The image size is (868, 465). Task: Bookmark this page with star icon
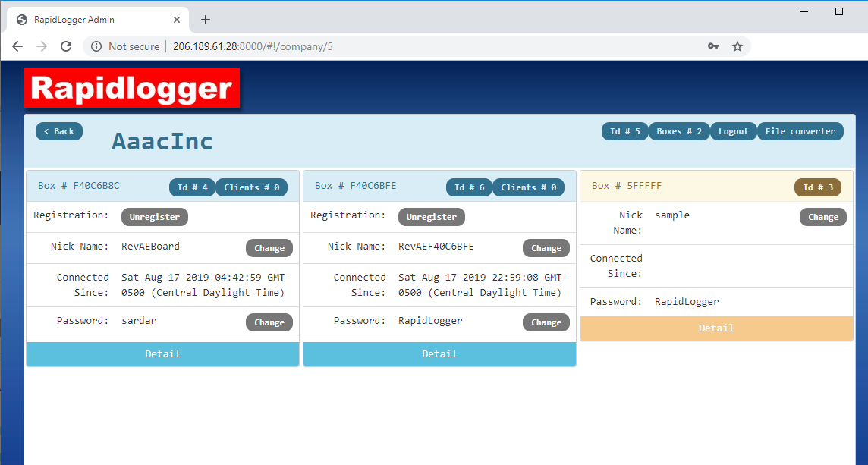point(737,46)
